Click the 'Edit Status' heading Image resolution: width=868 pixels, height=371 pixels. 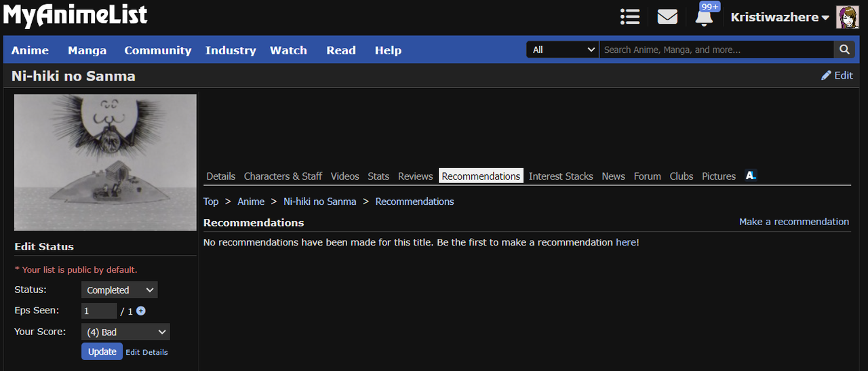pos(44,246)
